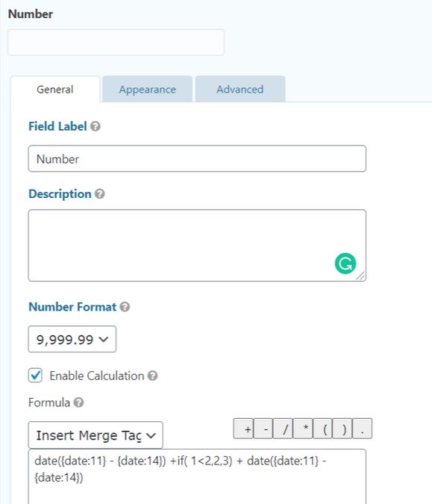Expand the Insert Merge Tag dropdown
Screen dimensions: 432x504
pyautogui.click(x=96, y=435)
